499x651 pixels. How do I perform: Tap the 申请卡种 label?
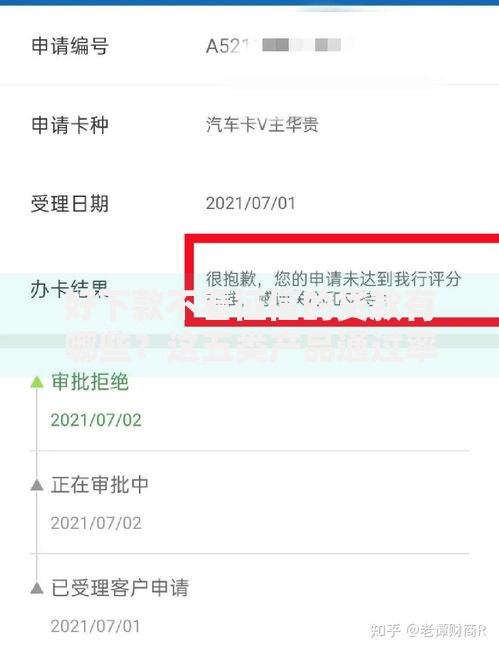[70, 125]
